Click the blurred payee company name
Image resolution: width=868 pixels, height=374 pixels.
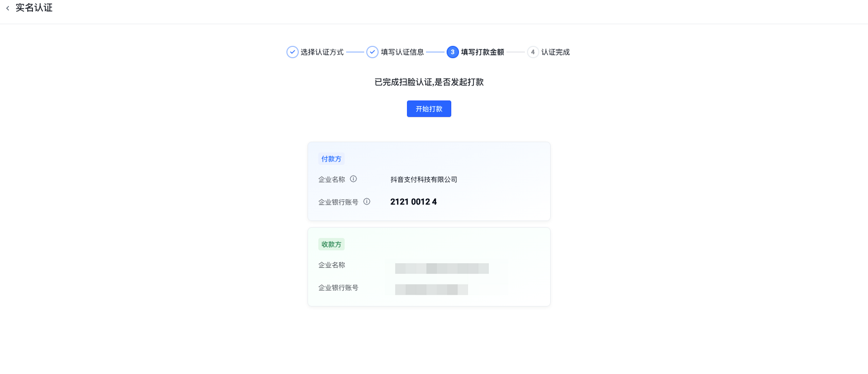click(441, 268)
